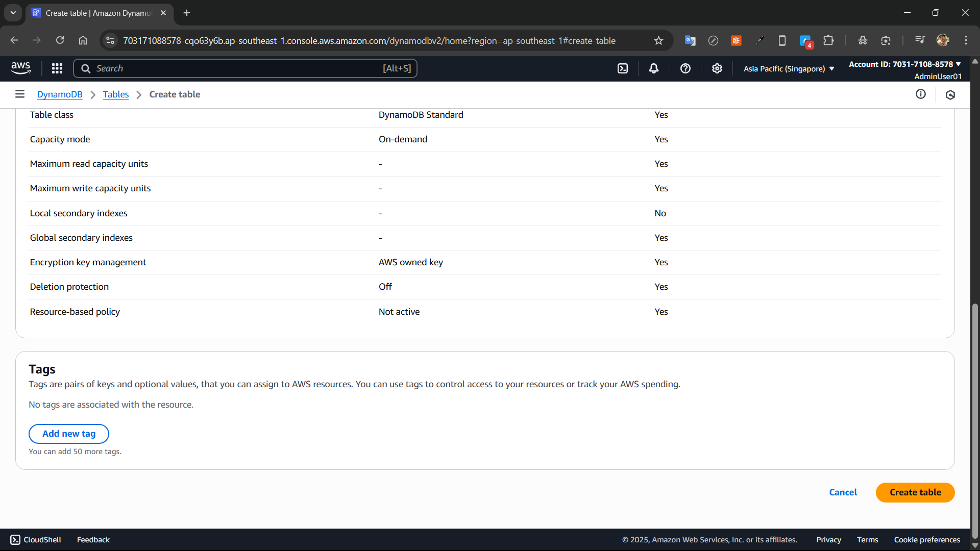This screenshot has height=551, width=980.
Task: Click the Add new tag button
Action: 69,433
